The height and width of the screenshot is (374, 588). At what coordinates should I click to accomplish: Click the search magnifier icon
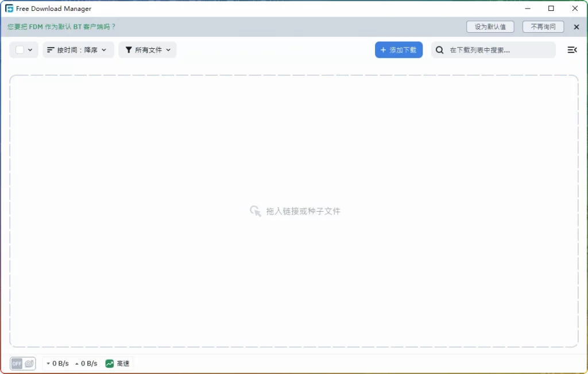(x=439, y=50)
